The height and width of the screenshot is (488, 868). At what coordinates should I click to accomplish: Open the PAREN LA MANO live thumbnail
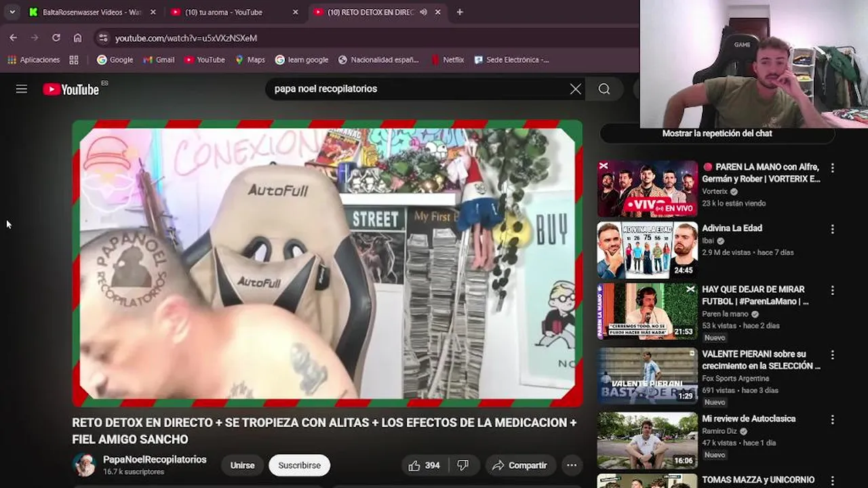coord(647,188)
